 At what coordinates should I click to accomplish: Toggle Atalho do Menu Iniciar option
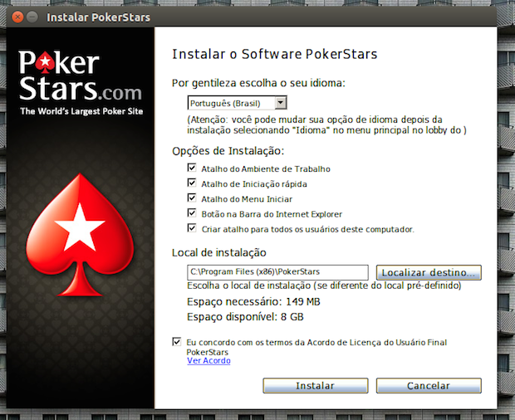tap(192, 198)
